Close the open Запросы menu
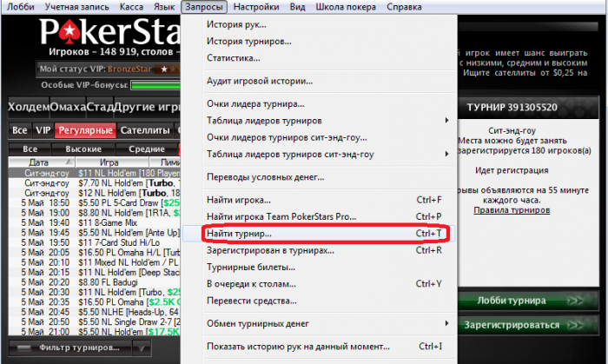This screenshot has height=364, width=608. pyautogui.click(x=204, y=7)
